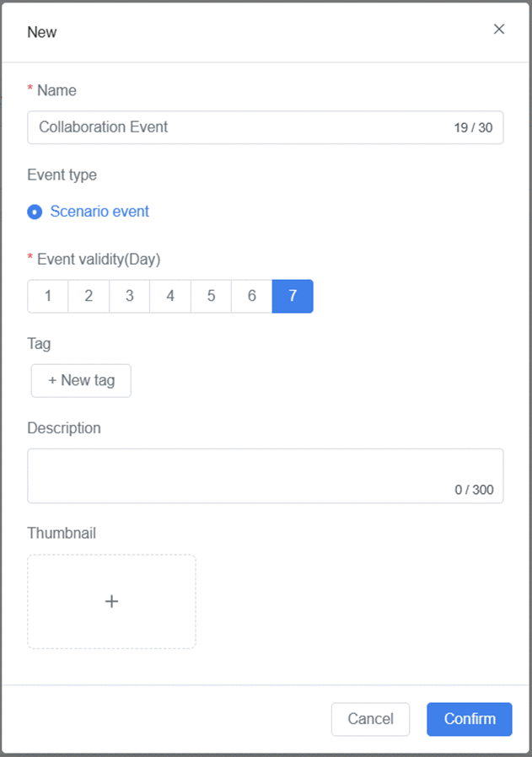Viewport: 532px width, 757px height.
Task: Click the plus icon to upload thumbnail
Action: (111, 601)
